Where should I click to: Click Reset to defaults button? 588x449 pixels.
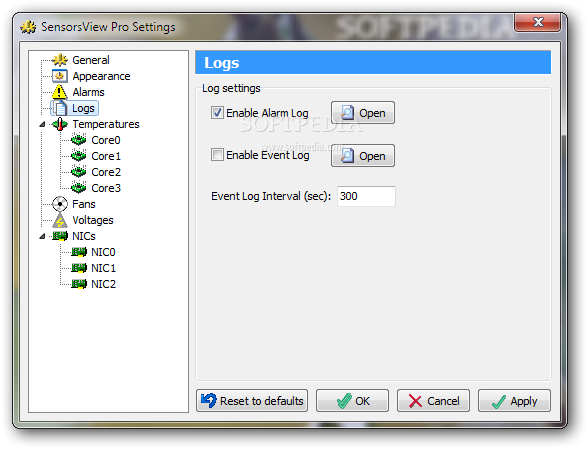[252, 401]
